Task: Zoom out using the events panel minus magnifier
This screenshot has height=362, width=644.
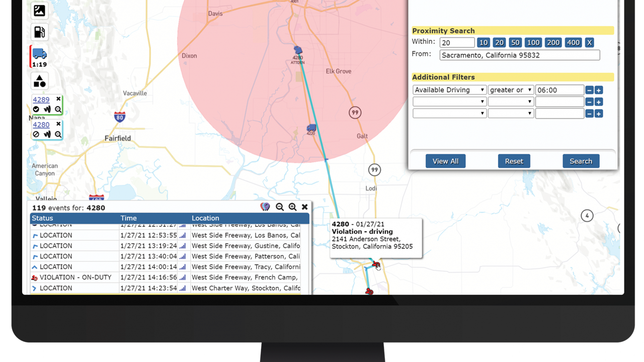Action: (280, 207)
